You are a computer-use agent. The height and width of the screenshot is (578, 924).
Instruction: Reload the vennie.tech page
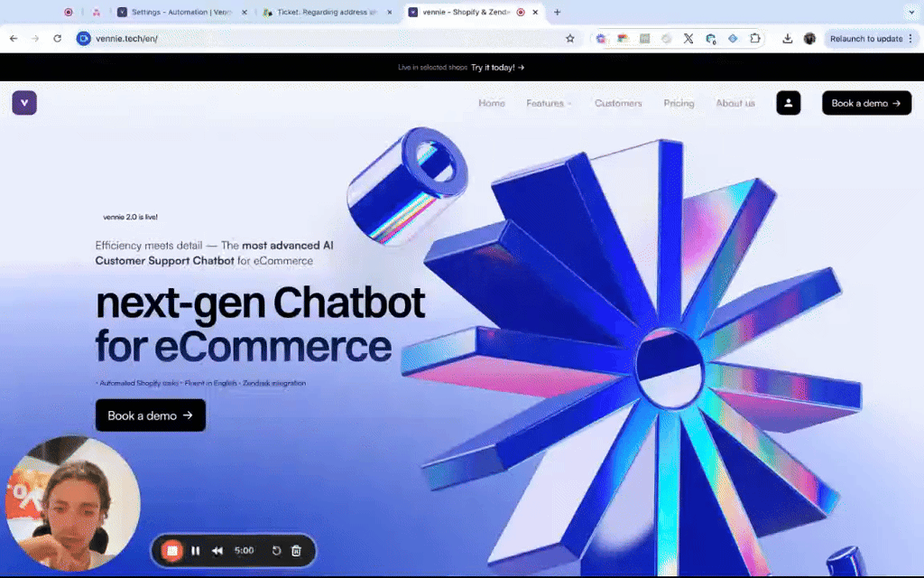pyautogui.click(x=57, y=38)
